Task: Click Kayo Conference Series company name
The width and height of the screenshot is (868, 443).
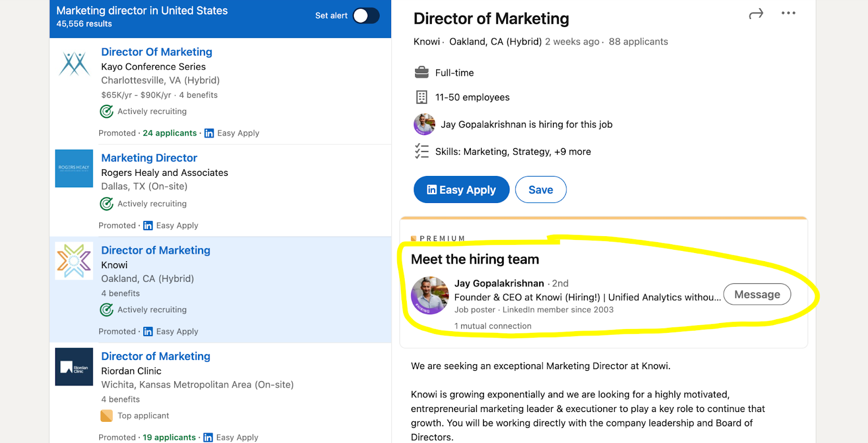Action: point(154,67)
